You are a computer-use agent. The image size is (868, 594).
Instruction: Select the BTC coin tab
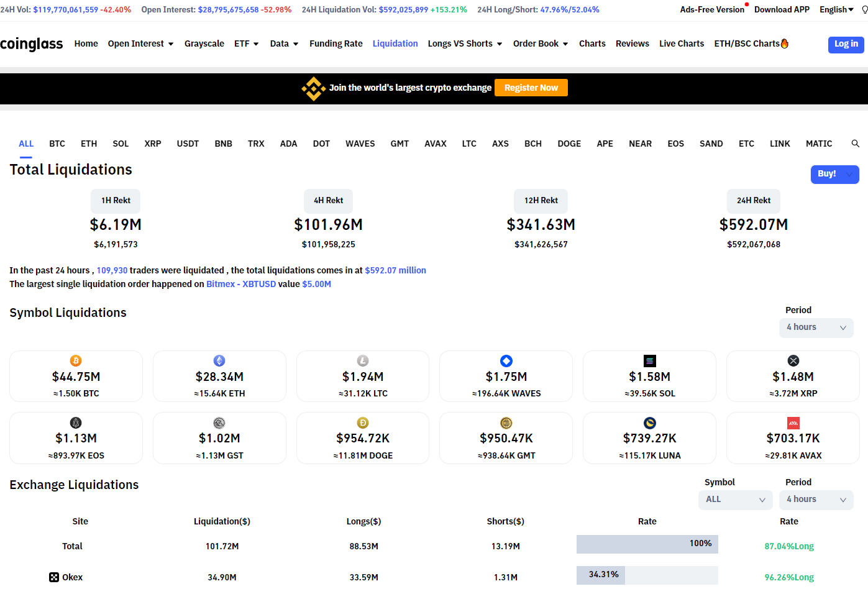(x=57, y=144)
